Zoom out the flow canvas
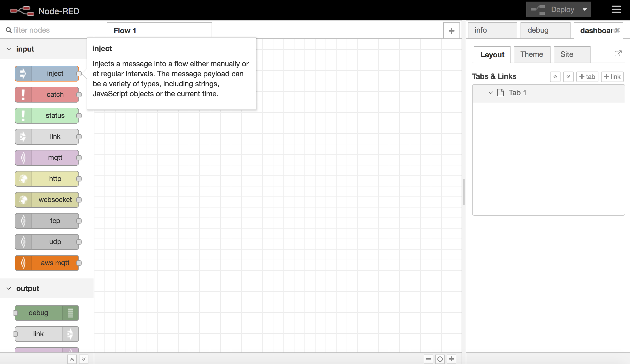630x364 pixels. [428, 359]
